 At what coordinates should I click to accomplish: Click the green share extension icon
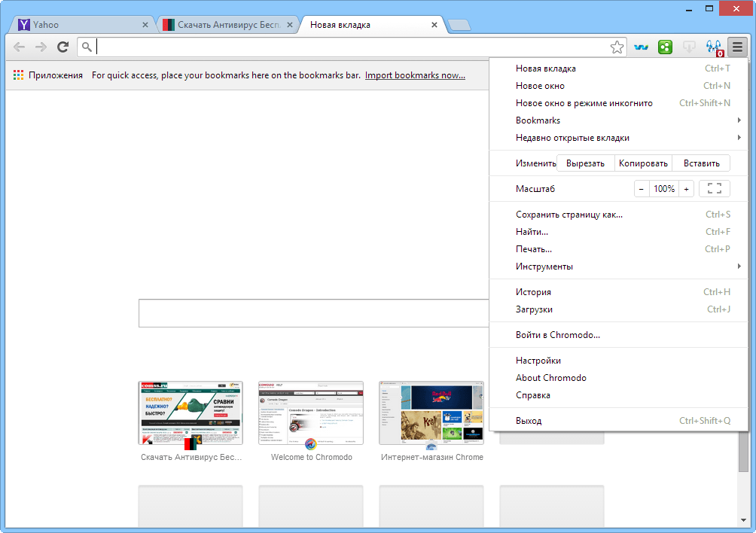[666, 47]
